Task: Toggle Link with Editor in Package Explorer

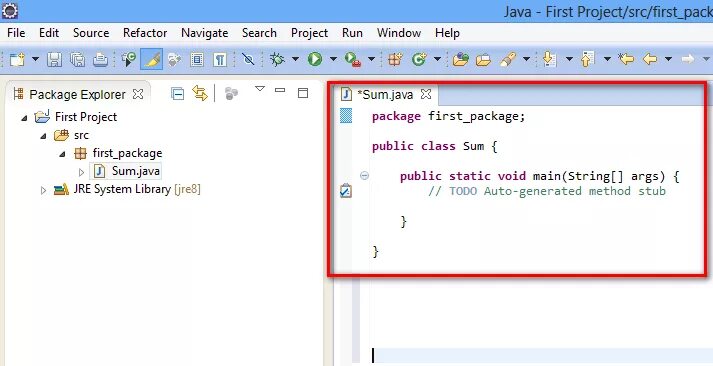Action: pyautogui.click(x=200, y=93)
